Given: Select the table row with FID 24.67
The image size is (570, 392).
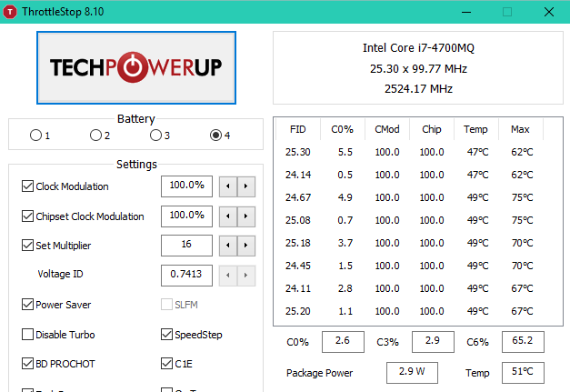Looking at the screenshot, I should pyautogui.click(x=409, y=197).
